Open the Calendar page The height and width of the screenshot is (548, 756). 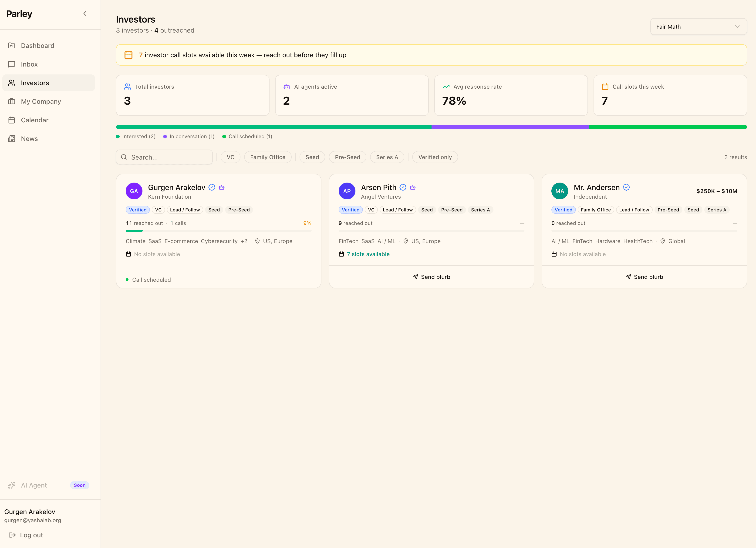(x=35, y=120)
